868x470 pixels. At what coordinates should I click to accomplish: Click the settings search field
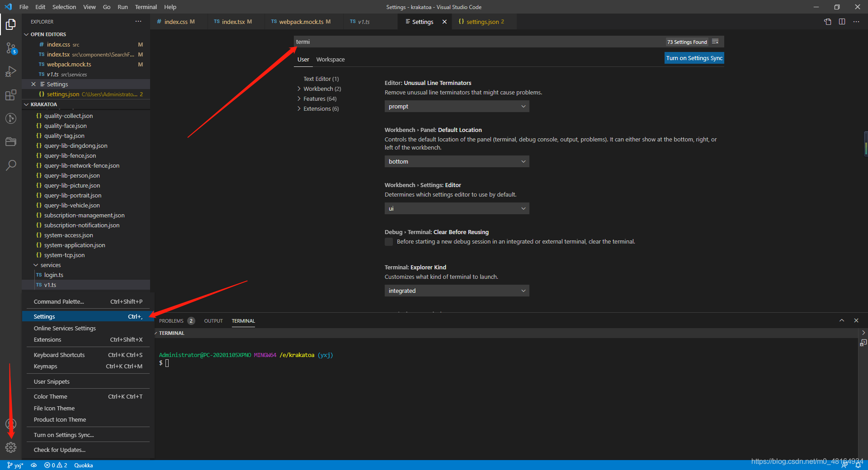(x=479, y=42)
